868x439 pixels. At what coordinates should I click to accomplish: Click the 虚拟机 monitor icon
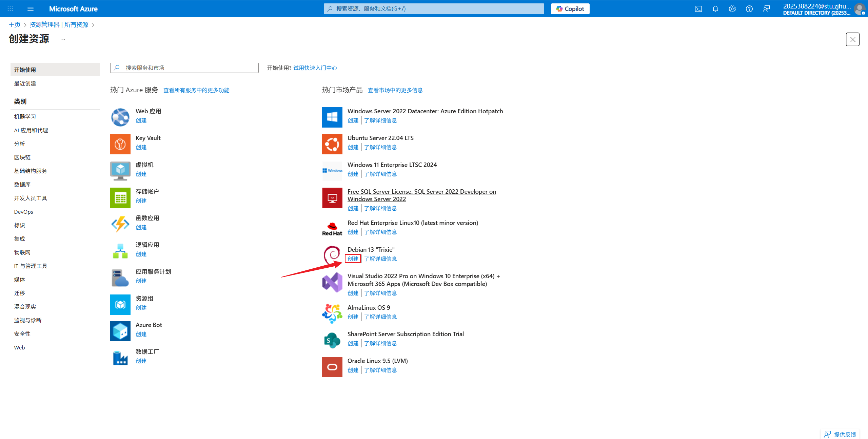coord(120,171)
